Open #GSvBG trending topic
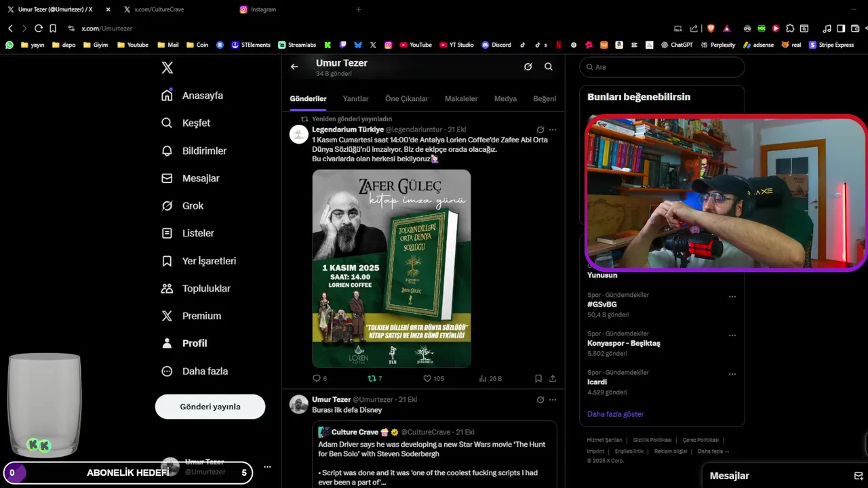The image size is (868, 488). point(602,305)
